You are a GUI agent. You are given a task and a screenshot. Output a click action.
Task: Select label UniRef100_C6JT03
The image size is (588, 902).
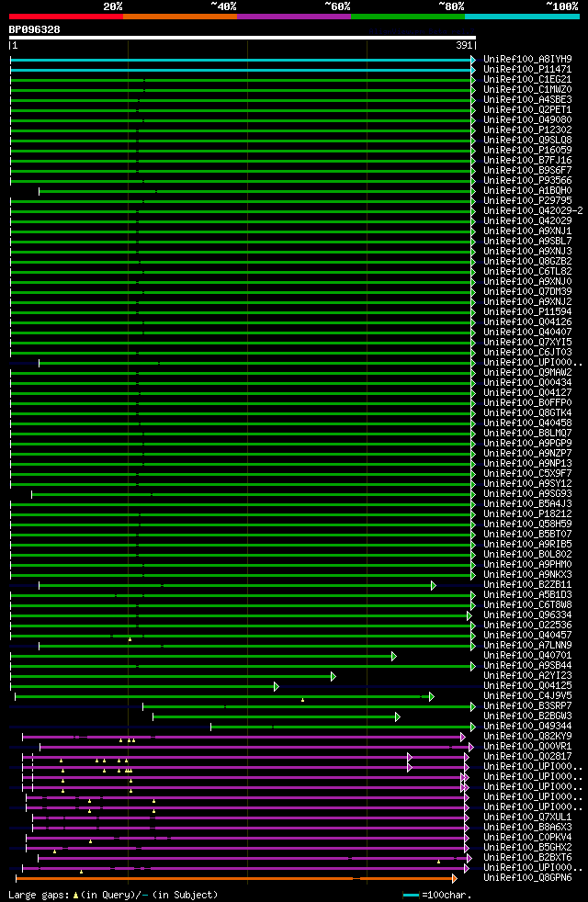[527, 352]
